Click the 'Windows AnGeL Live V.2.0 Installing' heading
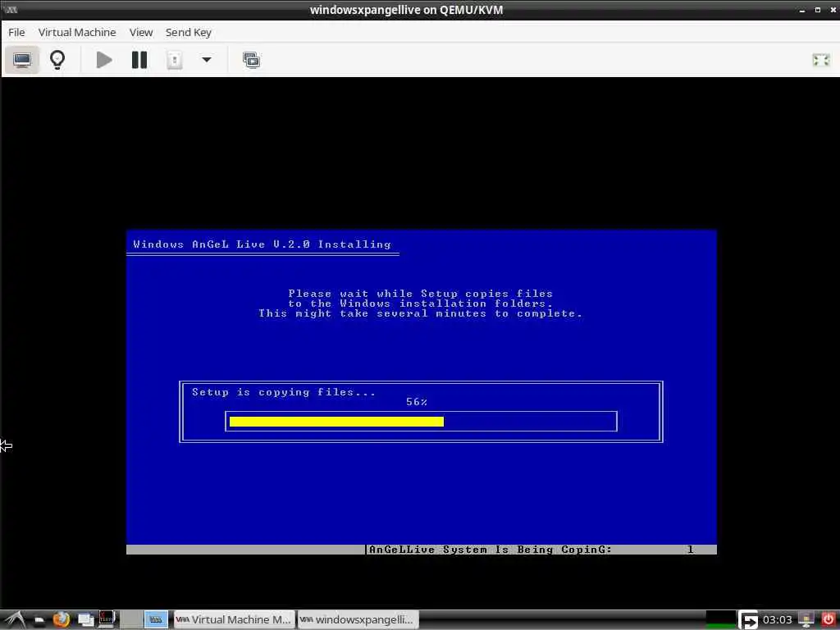The width and height of the screenshot is (840, 630). click(x=262, y=244)
